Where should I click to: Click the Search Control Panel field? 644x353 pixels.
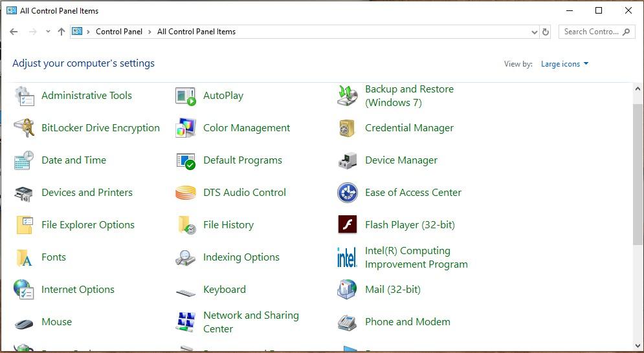pos(590,32)
